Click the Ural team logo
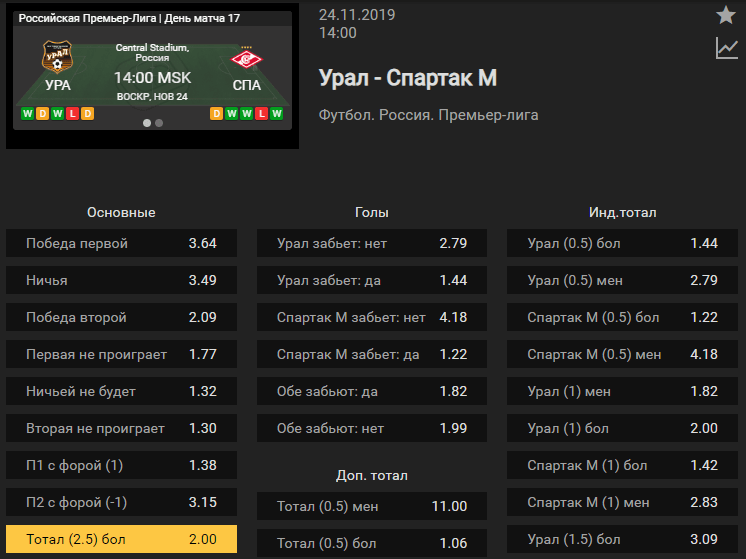 (57, 56)
